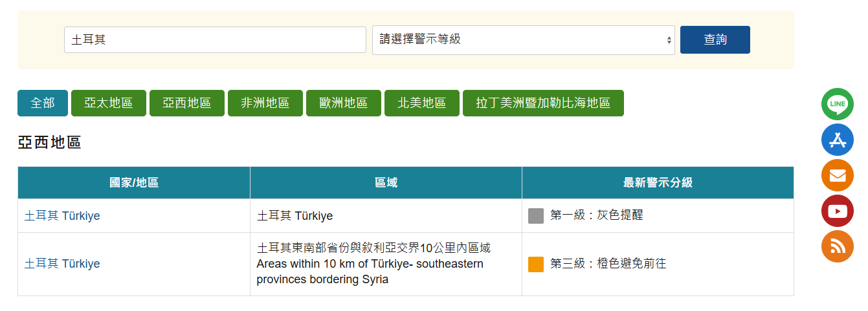Click the orange email envelope icon
868x311 pixels.
click(838, 175)
